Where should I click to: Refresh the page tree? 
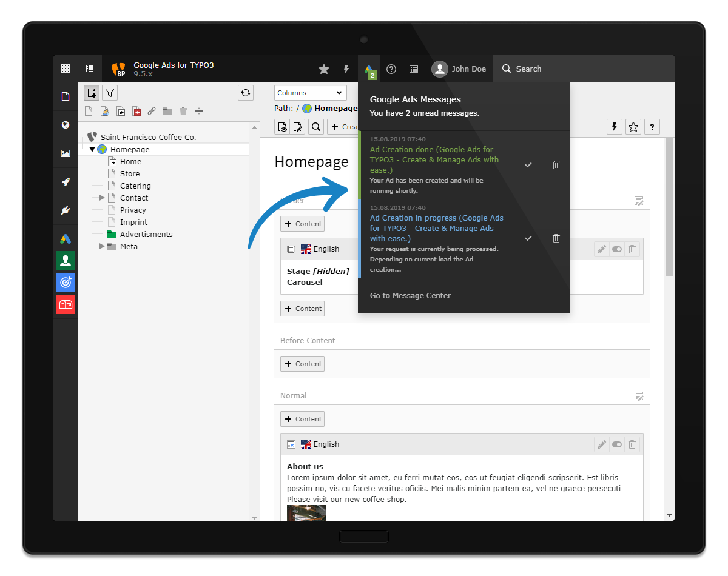[246, 93]
